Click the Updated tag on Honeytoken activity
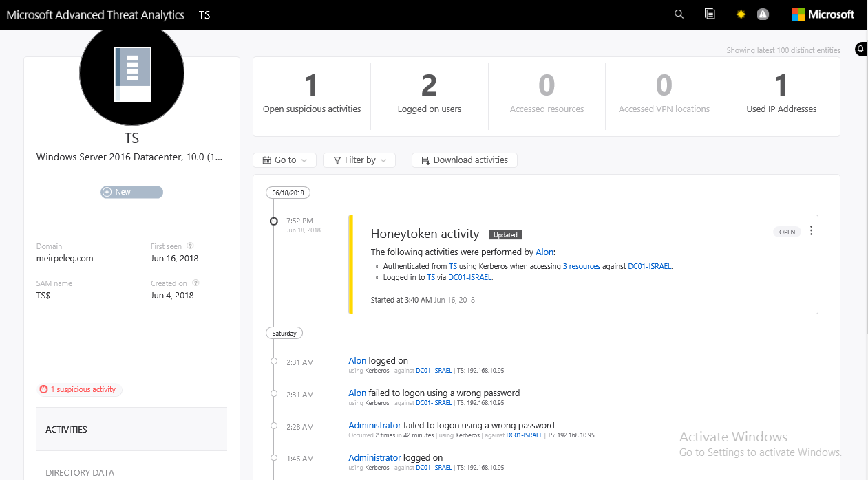 505,234
